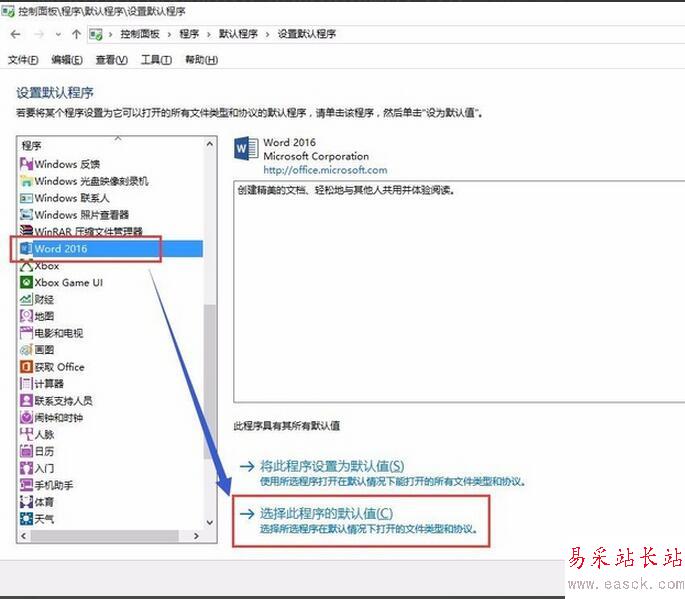The image size is (685, 599).
Task: Click the horizontal scroll left arrow
Action: pyautogui.click(x=24, y=536)
